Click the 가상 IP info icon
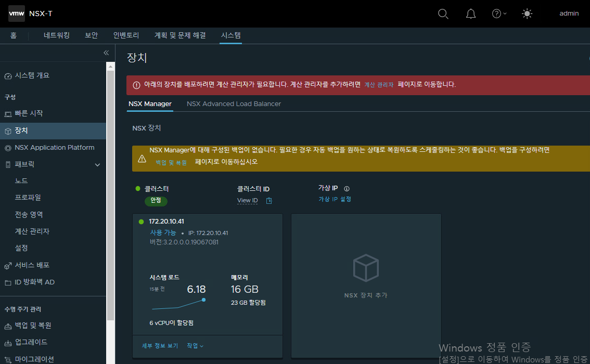590x364 pixels. coord(347,189)
